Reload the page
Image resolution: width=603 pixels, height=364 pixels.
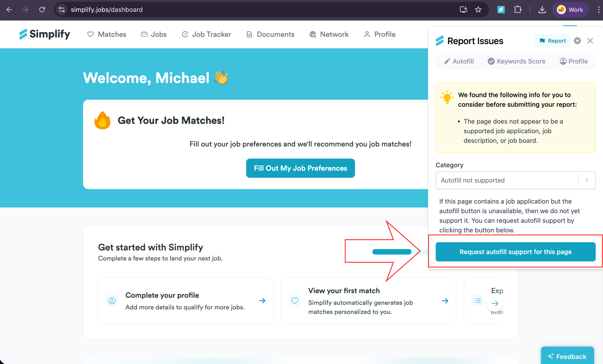(x=42, y=10)
